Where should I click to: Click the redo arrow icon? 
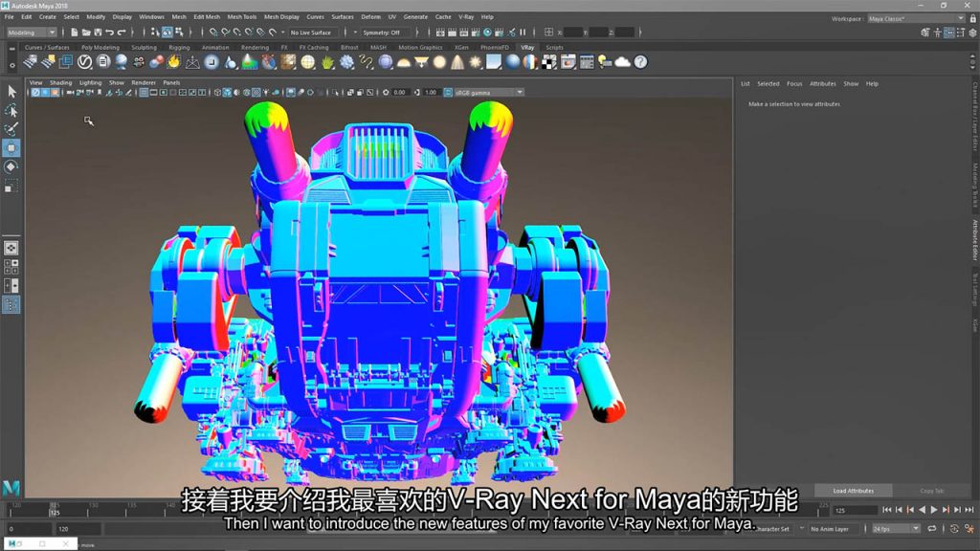click(122, 33)
